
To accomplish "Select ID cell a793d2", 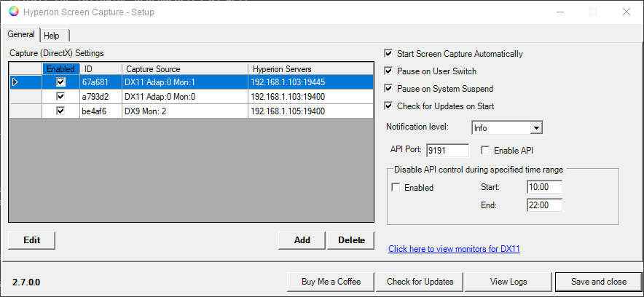I will 101,97.
